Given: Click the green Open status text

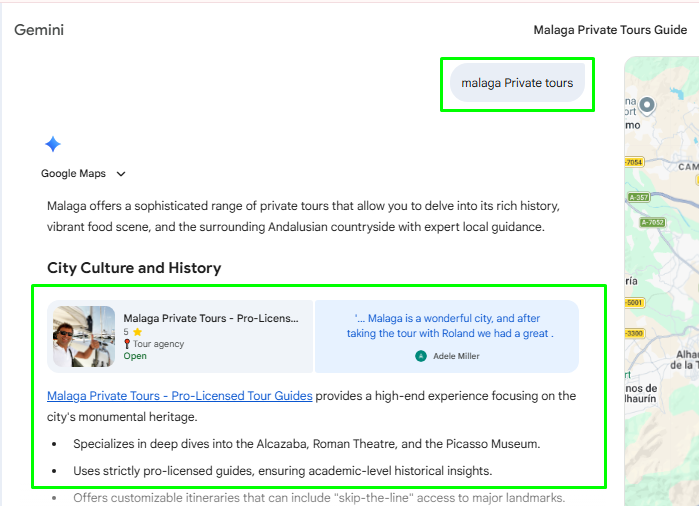Looking at the screenshot, I should (x=135, y=356).
